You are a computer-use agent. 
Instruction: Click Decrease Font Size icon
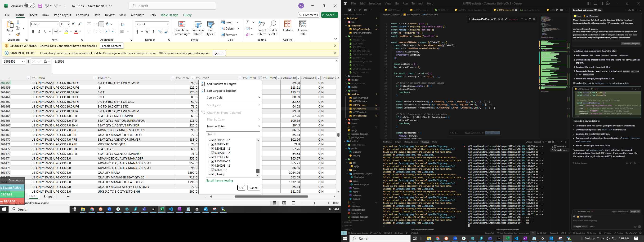(x=80, y=24)
